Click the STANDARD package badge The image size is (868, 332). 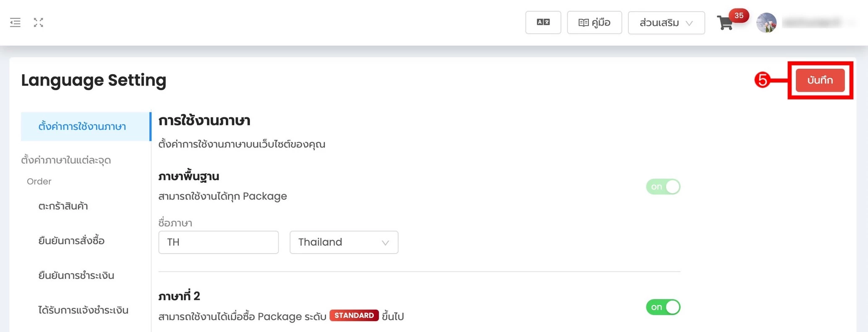[354, 315]
